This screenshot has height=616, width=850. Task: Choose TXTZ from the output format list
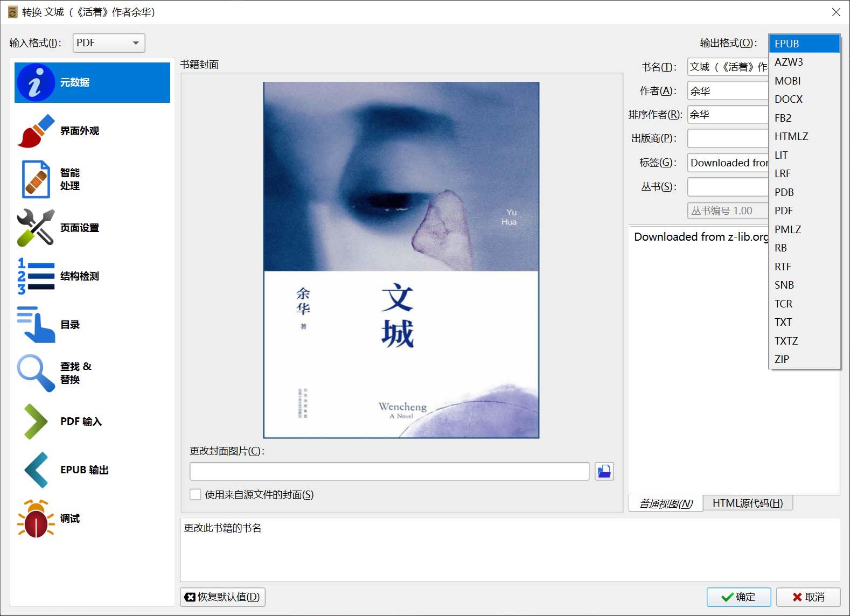(x=805, y=341)
